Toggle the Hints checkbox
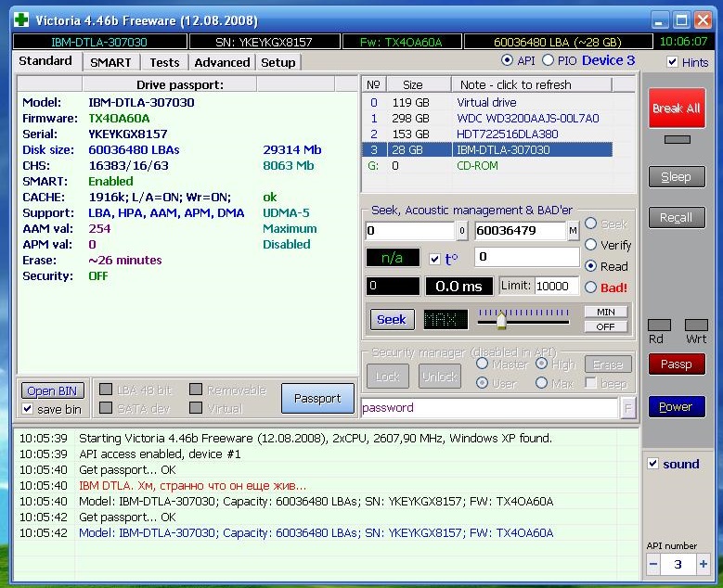 pyautogui.click(x=672, y=62)
